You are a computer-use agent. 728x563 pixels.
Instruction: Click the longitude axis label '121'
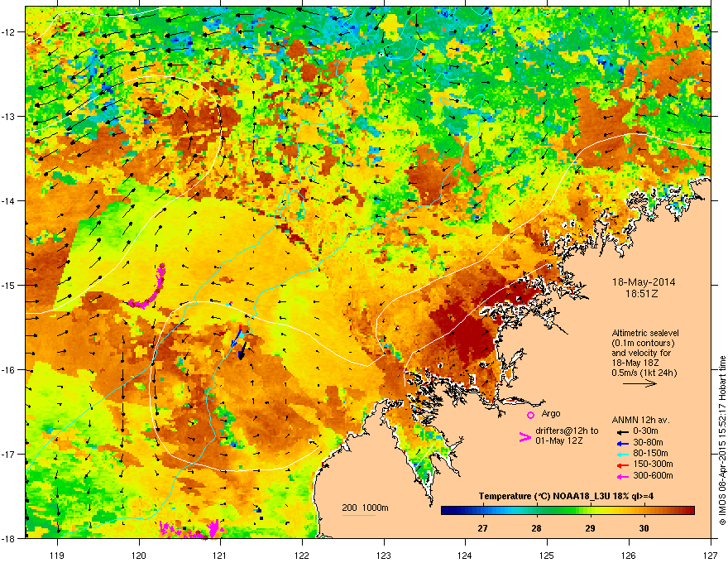coord(220,555)
